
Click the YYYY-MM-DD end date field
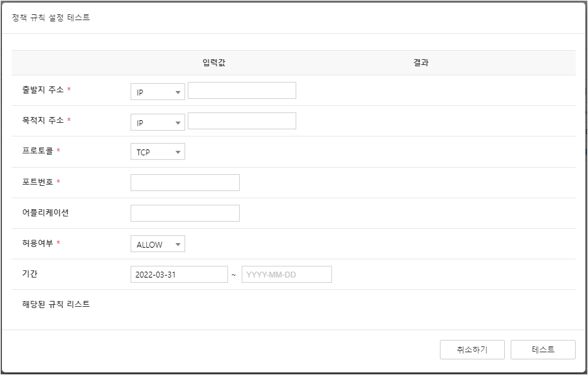(287, 274)
